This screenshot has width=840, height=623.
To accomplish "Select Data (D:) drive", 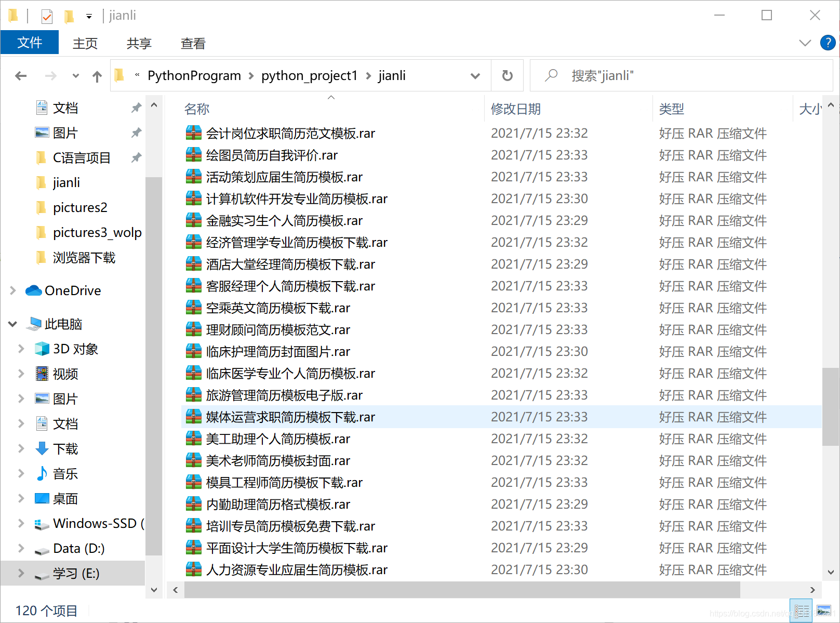I will tap(78, 549).
